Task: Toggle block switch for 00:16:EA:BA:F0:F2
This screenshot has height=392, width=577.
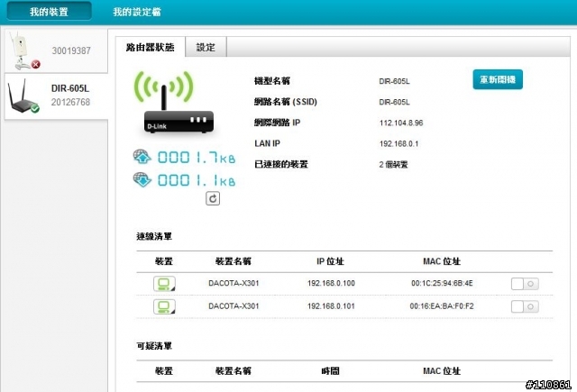Action: click(x=525, y=306)
